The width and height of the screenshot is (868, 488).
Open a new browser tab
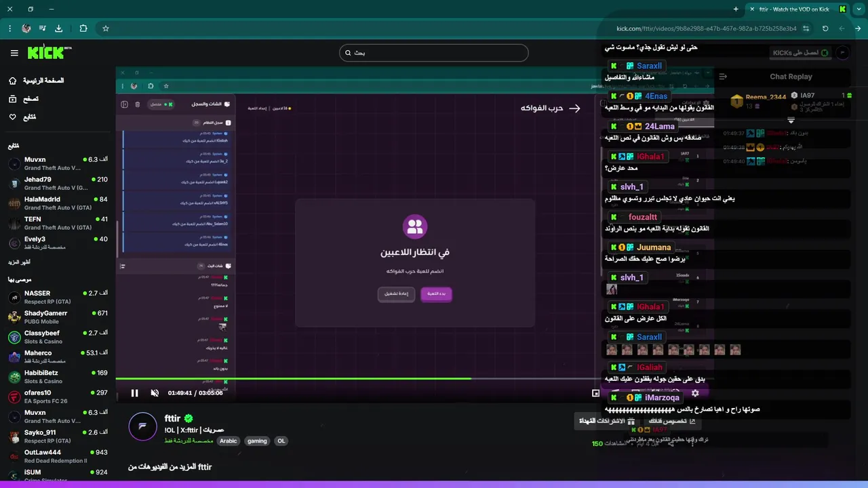[736, 9]
